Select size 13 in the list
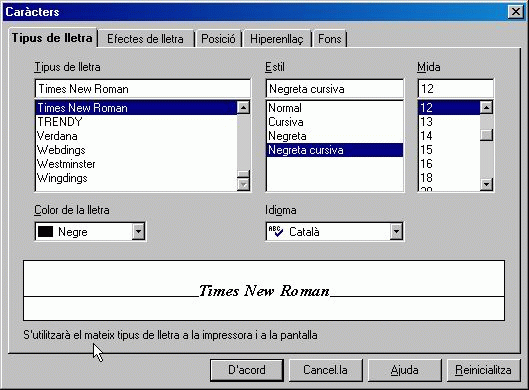Screen dimensions: 529x390 pos(449,122)
